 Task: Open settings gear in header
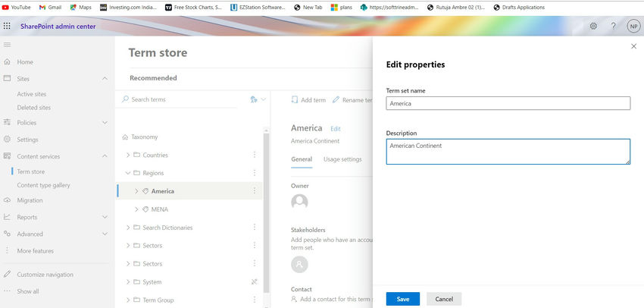(x=593, y=26)
